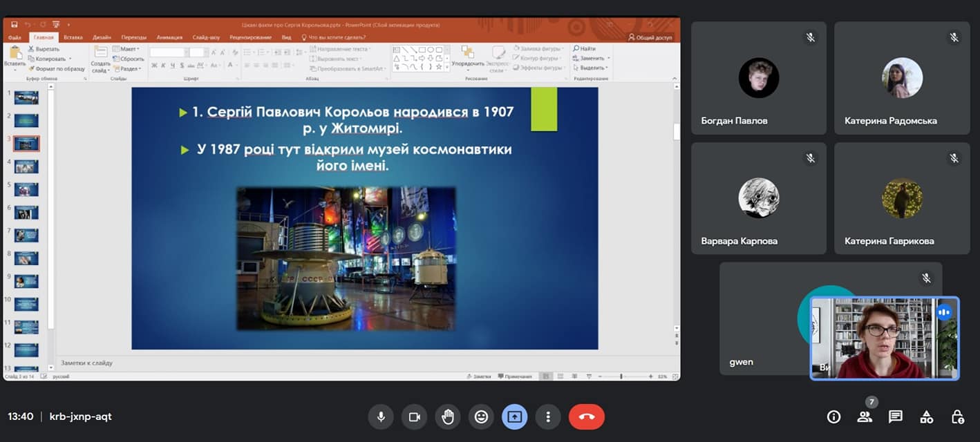The image size is (980, 442).
Task: Leave the call with red hang-up button
Action: click(586, 416)
